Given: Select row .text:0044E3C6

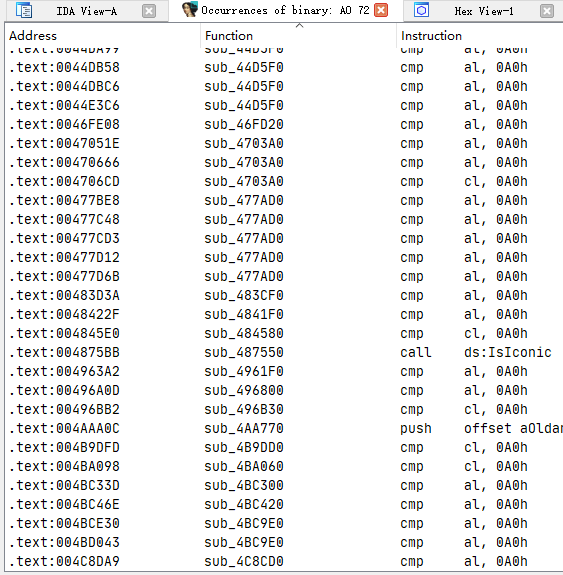Looking at the screenshot, I should click(284, 106).
